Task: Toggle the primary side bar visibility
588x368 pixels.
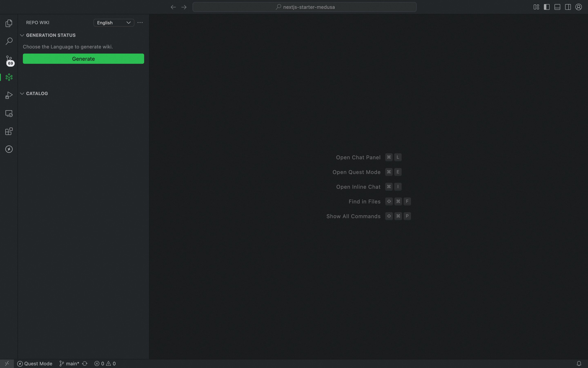Action: coord(547,7)
